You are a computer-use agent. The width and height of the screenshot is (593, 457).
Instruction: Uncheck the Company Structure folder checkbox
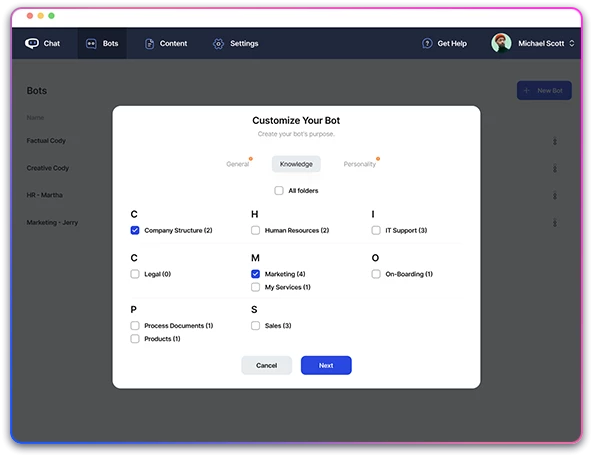(135, 230)
